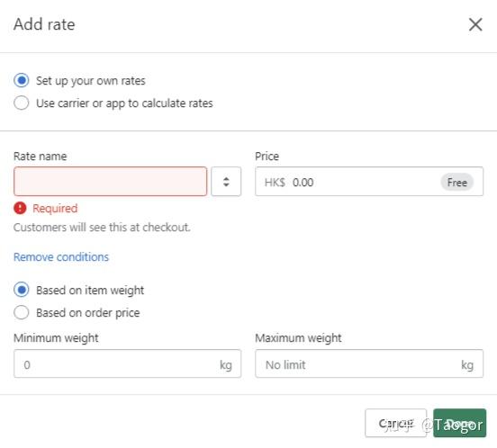Focus the Rate name input field
This screenshot has height=448, width=497.
(x=111, y=182)
